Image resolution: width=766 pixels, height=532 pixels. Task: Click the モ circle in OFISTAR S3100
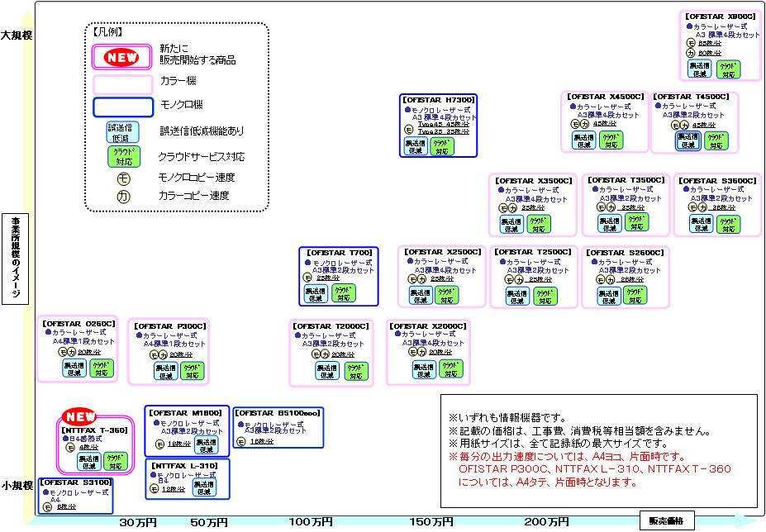point(47,507)
